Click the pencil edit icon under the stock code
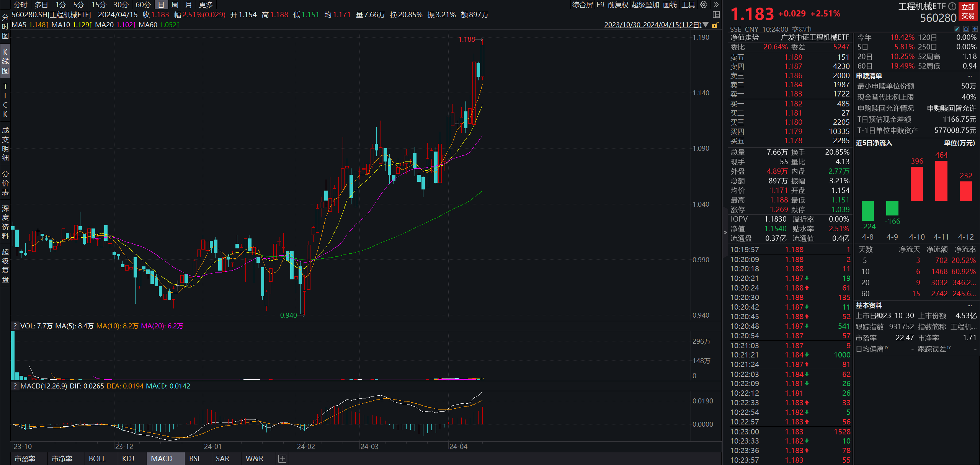This screenshot has width=980, height=465. (x=957, y=29)
